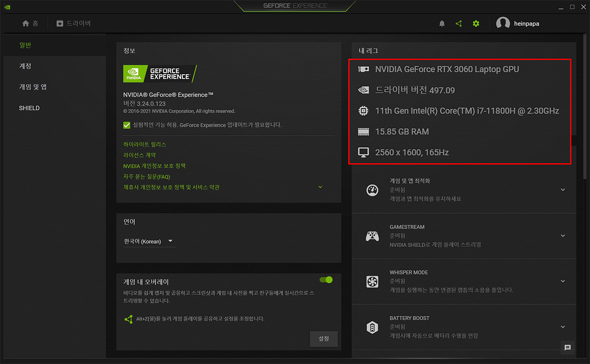Expand the WHISPER MODE section
The image size is (590, 364).
click(x=563, y=281)
